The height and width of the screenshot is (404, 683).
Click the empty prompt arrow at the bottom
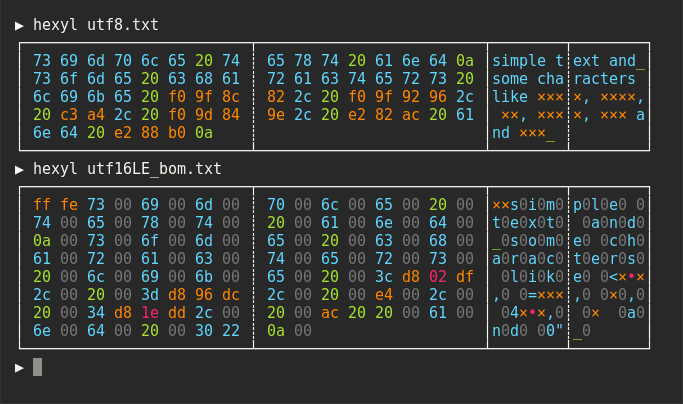[19, 367]
